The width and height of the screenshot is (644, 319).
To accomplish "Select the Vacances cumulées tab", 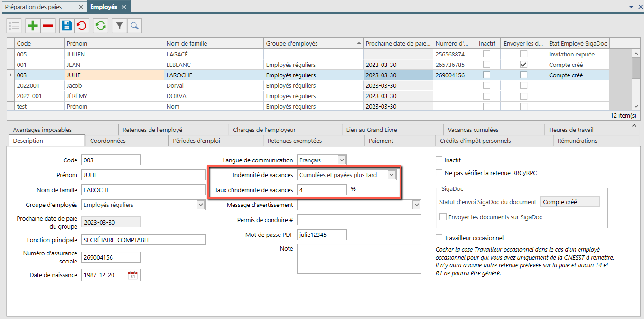I will (494, 130).
